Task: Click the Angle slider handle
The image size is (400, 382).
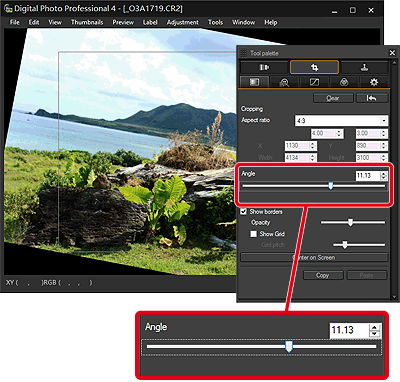Action: tap(330, 186)
